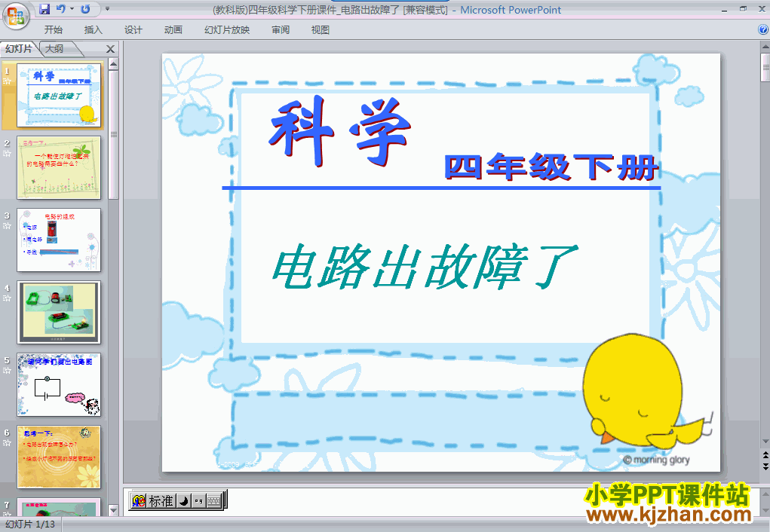Screen dimensions: 770x532
Task: Play animations via slide 3 star icon
Action: click(7, 226)
